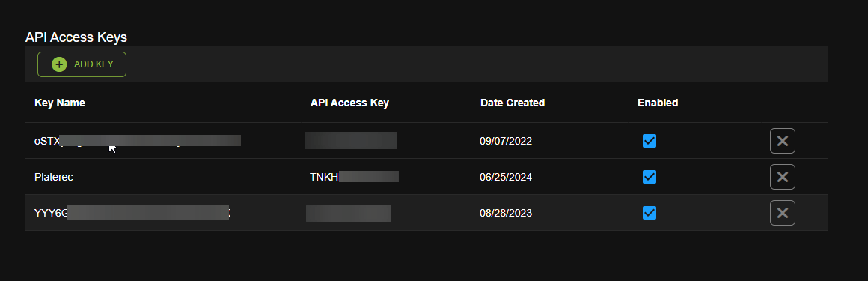The image size is (868, 281).
Task: Disable the key created 09/07/2022
Action: 650,141
